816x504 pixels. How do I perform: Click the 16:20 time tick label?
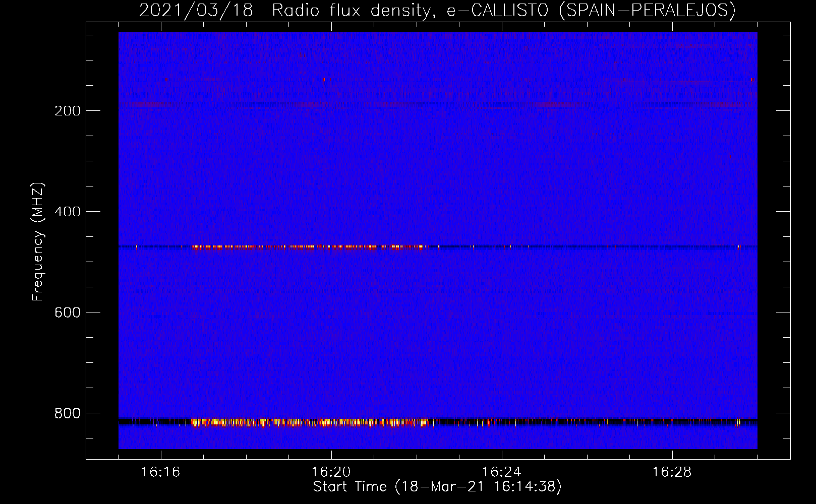tap(331, 472)
